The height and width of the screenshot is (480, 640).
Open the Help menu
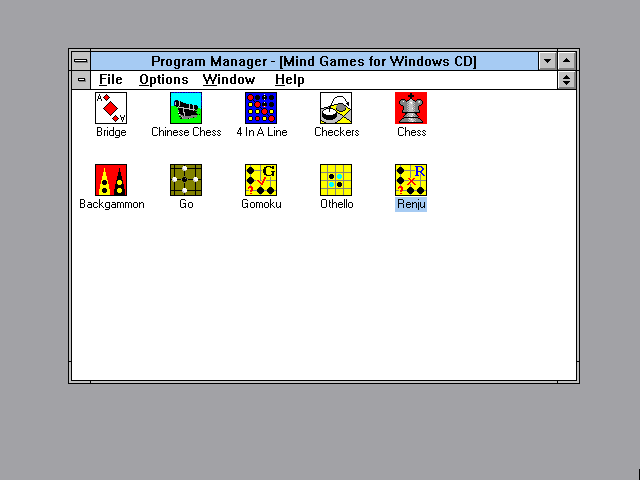tap(289, 80)
